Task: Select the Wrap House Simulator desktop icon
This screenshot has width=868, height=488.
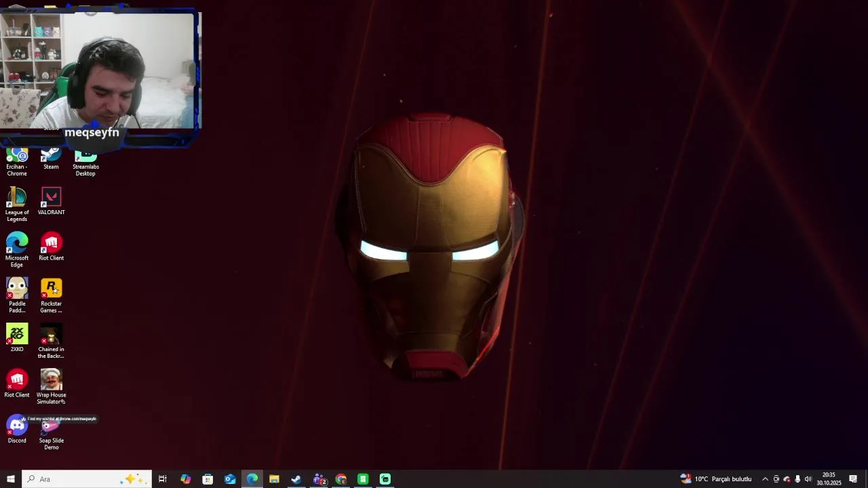Action: click(51, 386)
